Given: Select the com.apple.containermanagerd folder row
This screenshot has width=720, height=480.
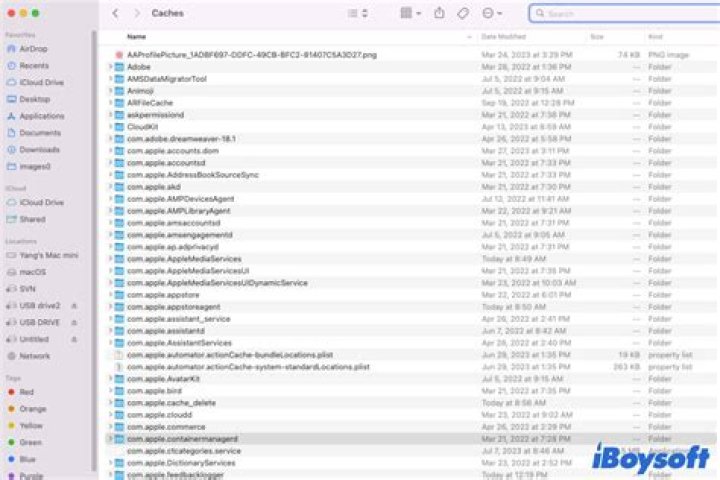Looking at the screenshot, I should (182, 439).
